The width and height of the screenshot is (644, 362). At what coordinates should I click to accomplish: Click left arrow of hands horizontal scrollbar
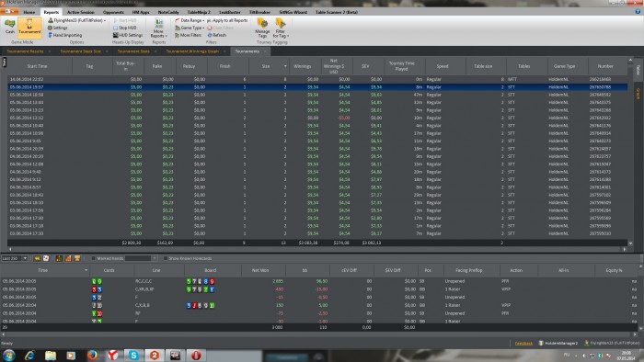click(4, 334)
